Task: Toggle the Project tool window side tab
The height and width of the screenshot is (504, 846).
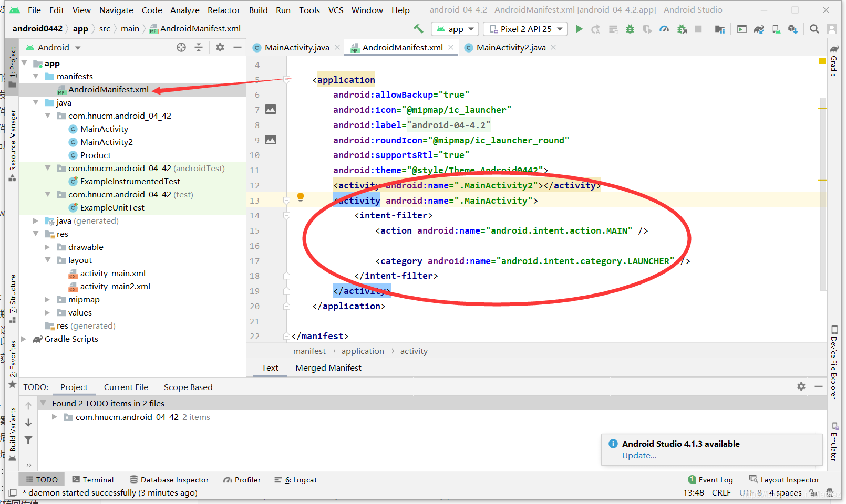Action: [13, 67]
